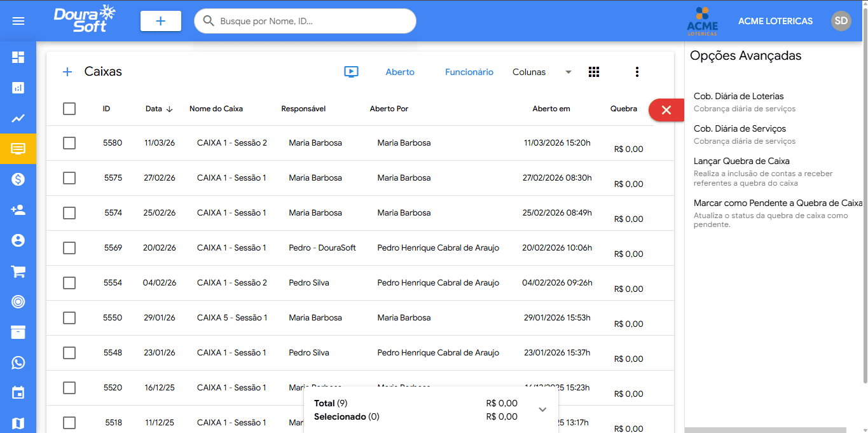Click the grid view icon
Screen dimensions: 868x433
594,72
